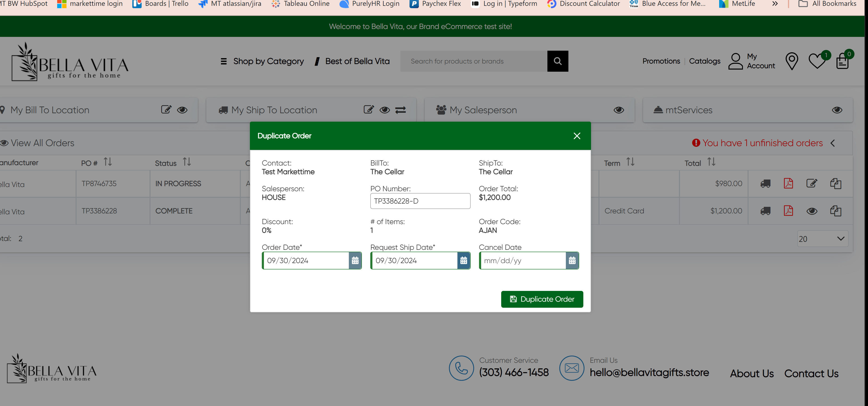Close the Duplicate Order dialog
The width and height of the screenshot is (868, 406).
click(x=577, y=136)
